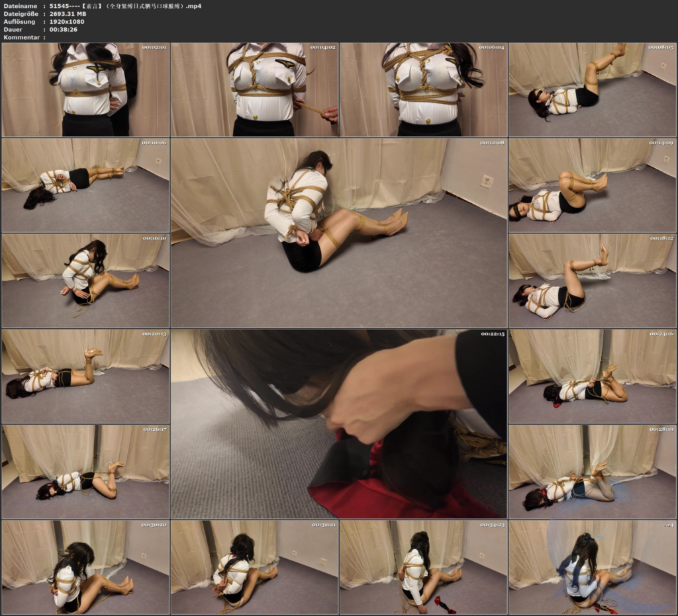Click the frame marked 00:18:12
Screen dimensions: 678x616
pos(593,281)
